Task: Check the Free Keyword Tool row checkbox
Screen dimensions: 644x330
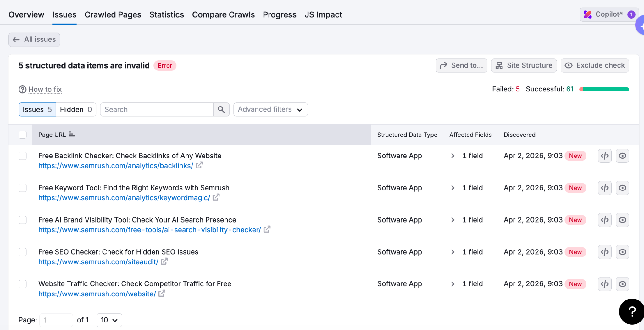Action: (x=23, y=188)
